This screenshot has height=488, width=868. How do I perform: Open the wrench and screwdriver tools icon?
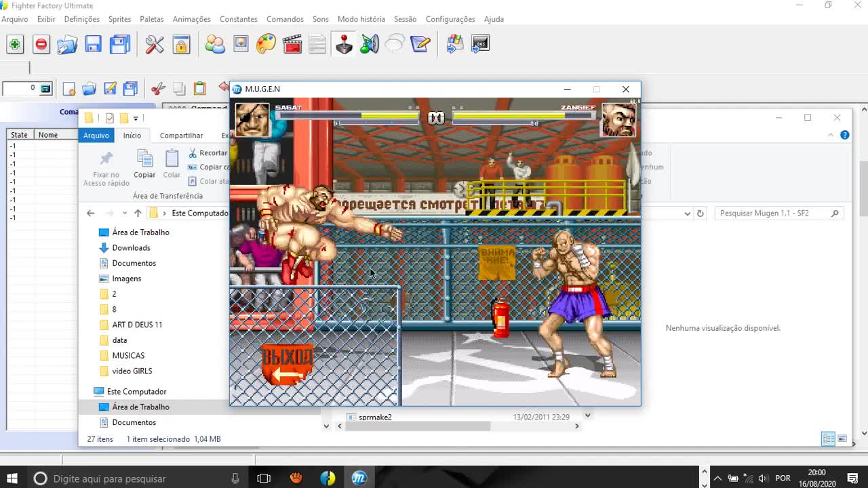point(155,45)
